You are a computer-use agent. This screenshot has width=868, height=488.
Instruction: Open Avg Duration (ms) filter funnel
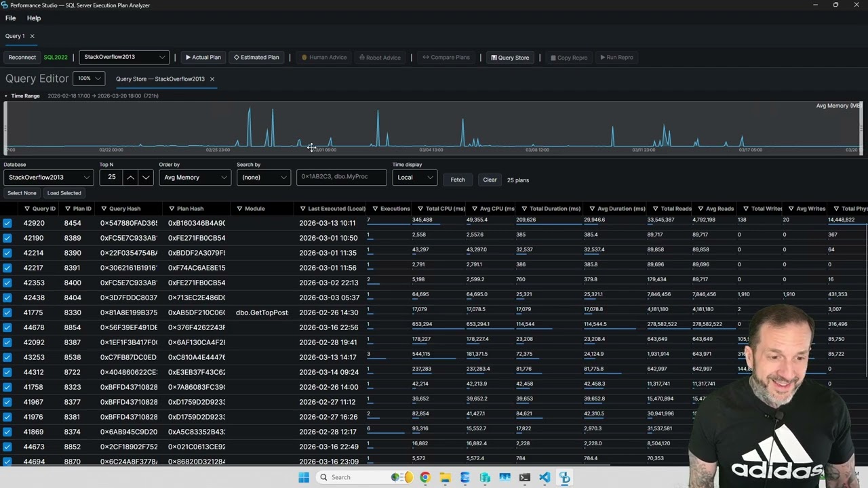click(592, 209)
